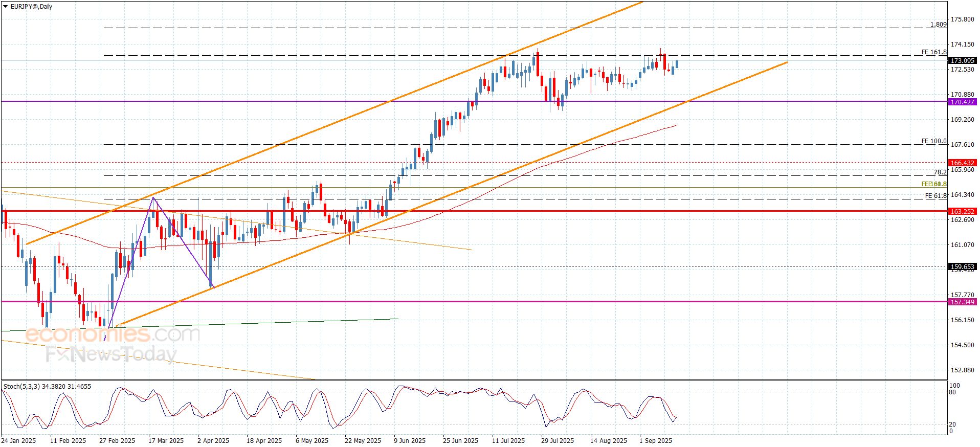This screenshot has width=980, height=447.
Task: Click the EURJPY@,Daily chart title
Action: tap(31, 7)
